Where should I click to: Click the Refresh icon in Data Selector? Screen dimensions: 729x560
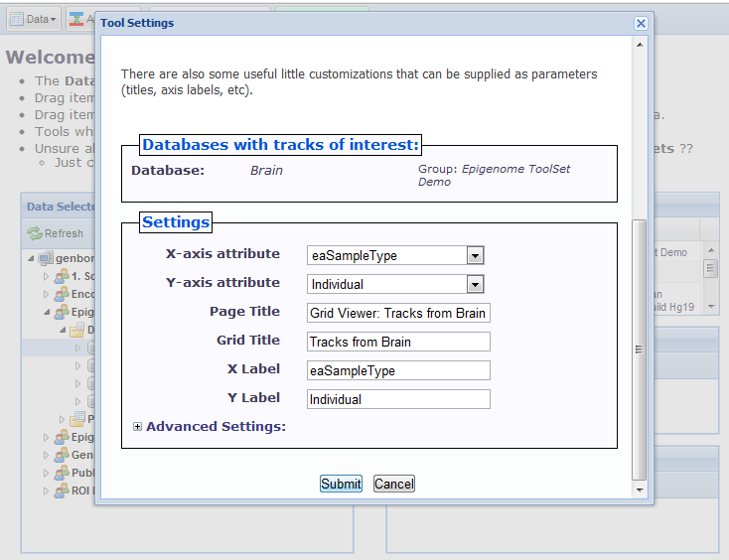point(34,233)
